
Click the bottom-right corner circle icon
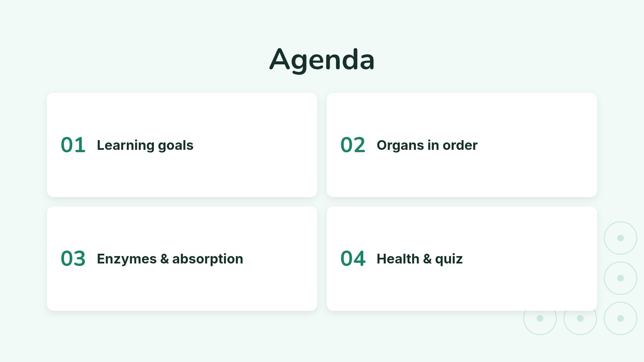621,318
